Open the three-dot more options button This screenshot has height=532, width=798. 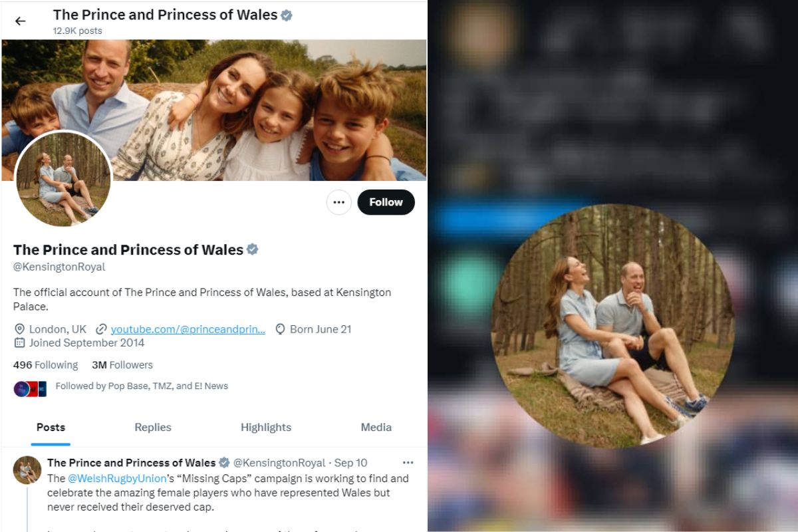point(338,202)
